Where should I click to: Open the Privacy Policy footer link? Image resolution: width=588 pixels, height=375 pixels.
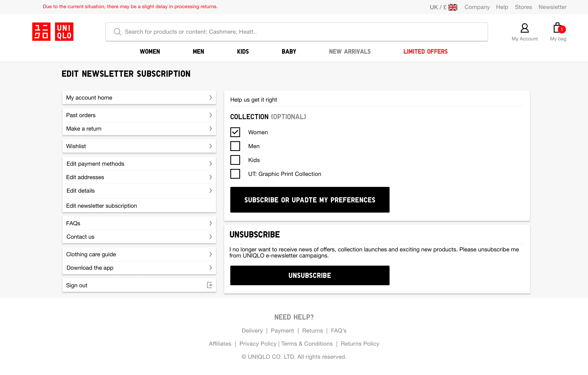click(258, 344)
